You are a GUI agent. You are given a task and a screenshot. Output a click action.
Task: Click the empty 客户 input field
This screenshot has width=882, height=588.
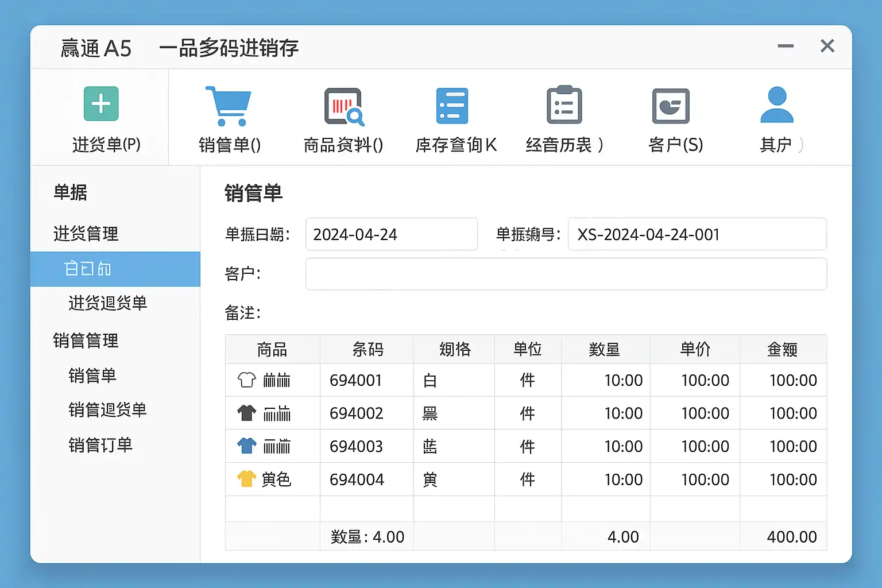coord(566,274)
